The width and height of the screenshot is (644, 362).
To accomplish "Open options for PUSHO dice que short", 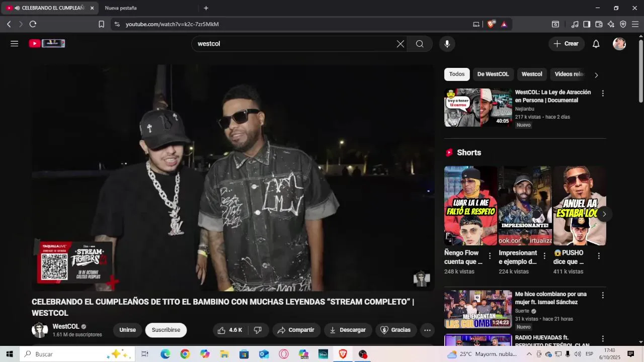I will click(x=599, y=256).
